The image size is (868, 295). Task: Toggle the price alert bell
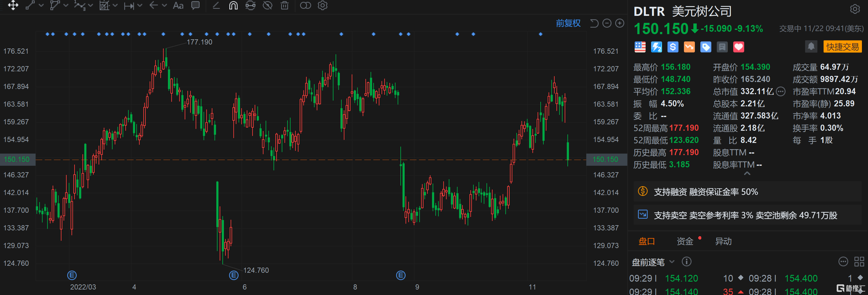pyautogui.click(x=811, y=47)
